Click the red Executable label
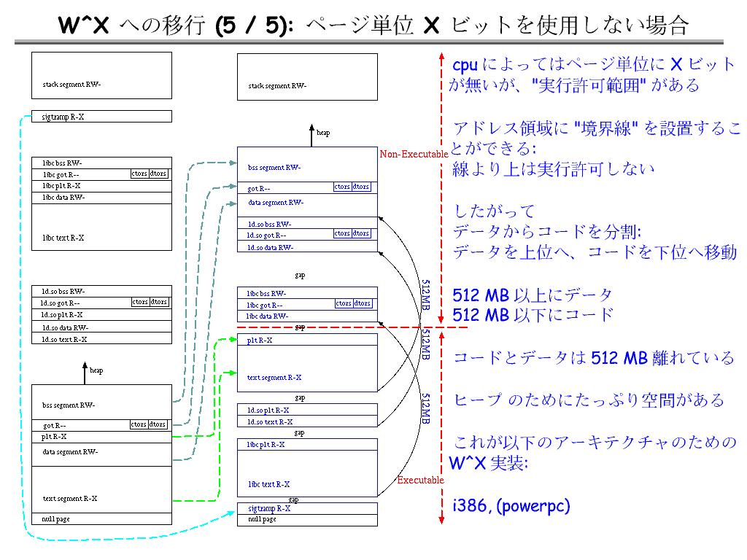 coord(420,480)
